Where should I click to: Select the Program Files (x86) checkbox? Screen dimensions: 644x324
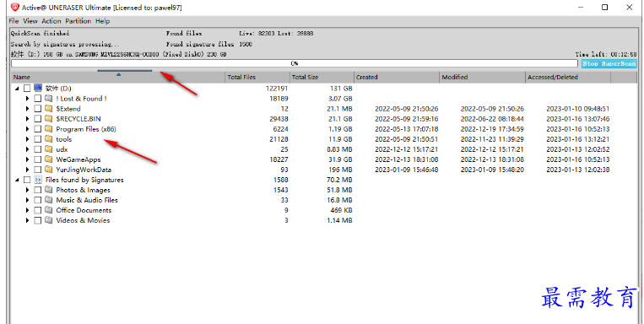[37, 129]
